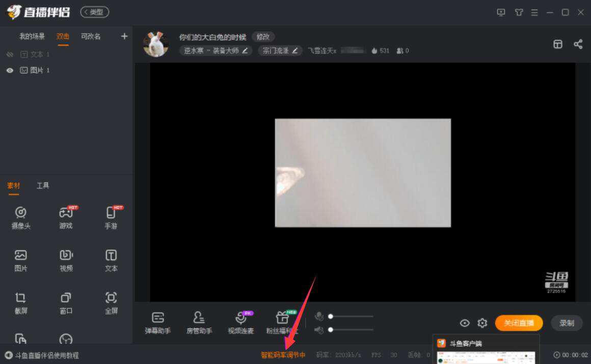Screen dimensions: 591x364
Task: Add a camera (摄像头) source
Action: point(21,218)
